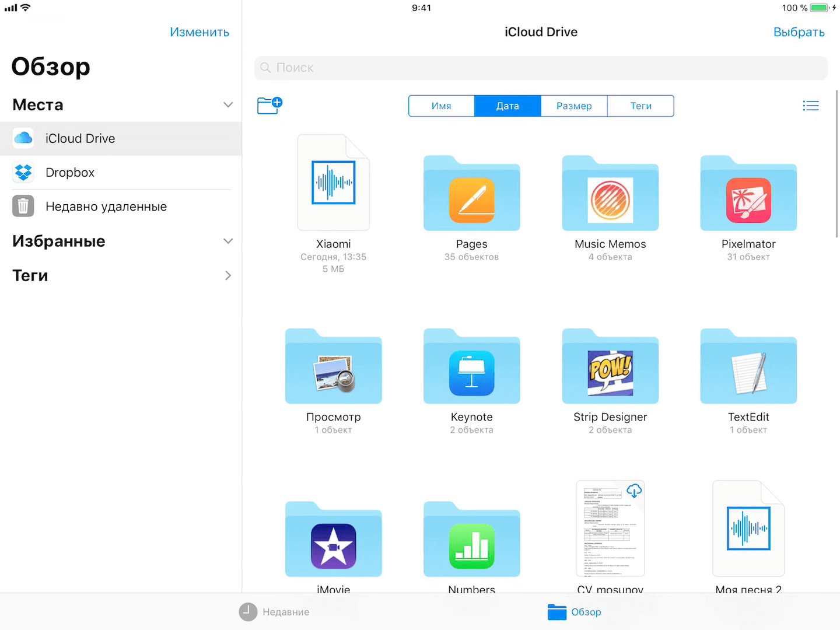The height and width of the screenshot is (630, 840).
Task: Switch to the Обзор bottom tab
Action: tap(574, 612)
